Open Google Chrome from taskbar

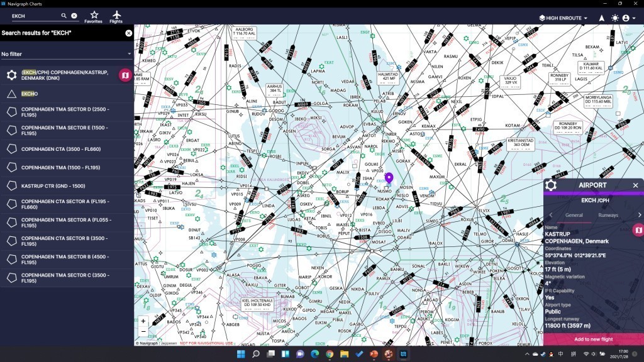[330, 354]
